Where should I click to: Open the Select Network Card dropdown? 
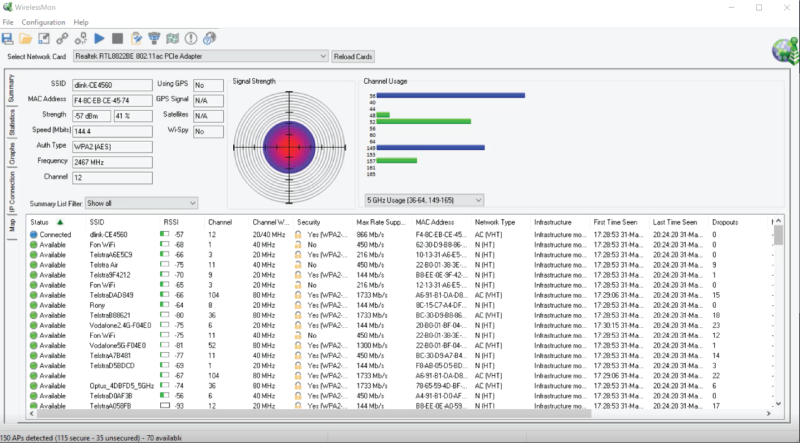(201, 56)
